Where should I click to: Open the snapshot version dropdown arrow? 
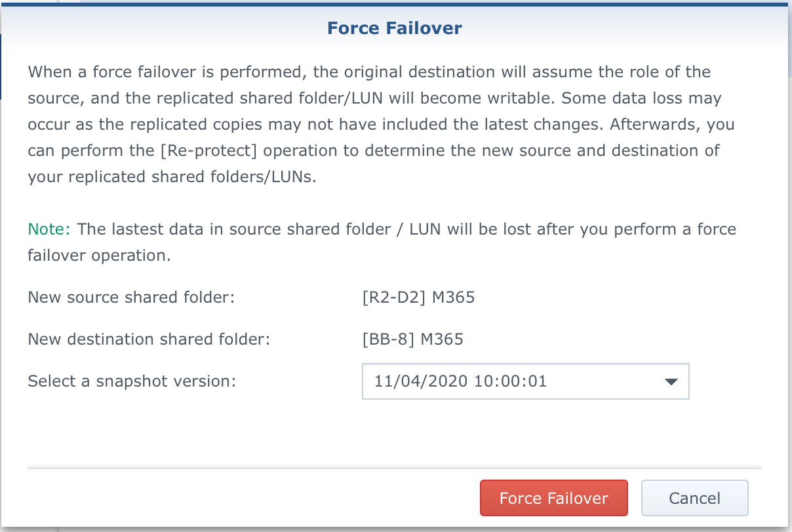pos(671,381)
